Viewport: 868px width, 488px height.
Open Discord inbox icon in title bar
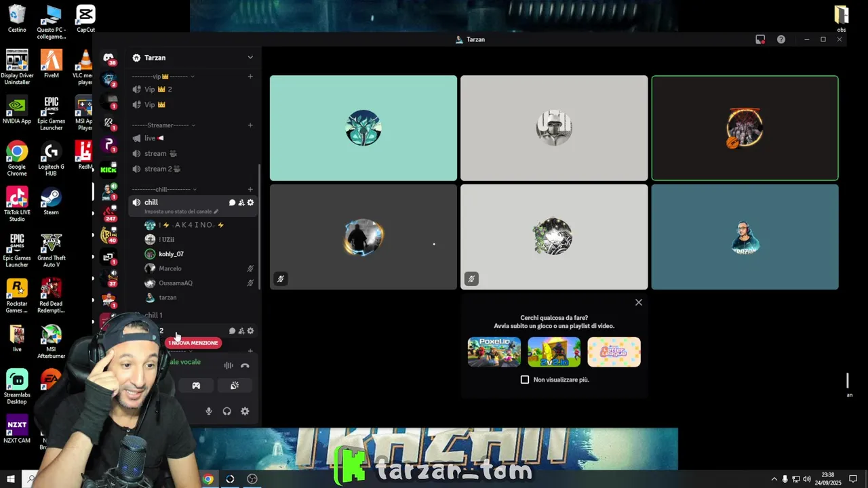click(x=760, y=39)
